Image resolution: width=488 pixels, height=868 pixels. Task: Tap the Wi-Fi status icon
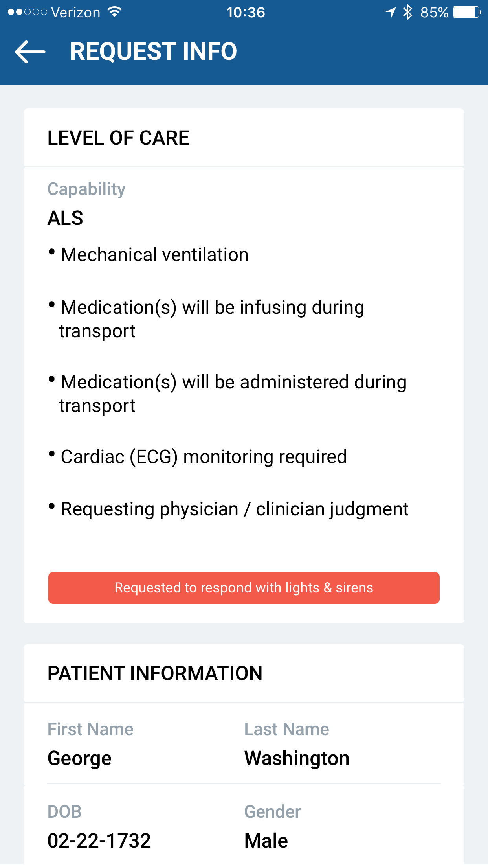[115, 12]
